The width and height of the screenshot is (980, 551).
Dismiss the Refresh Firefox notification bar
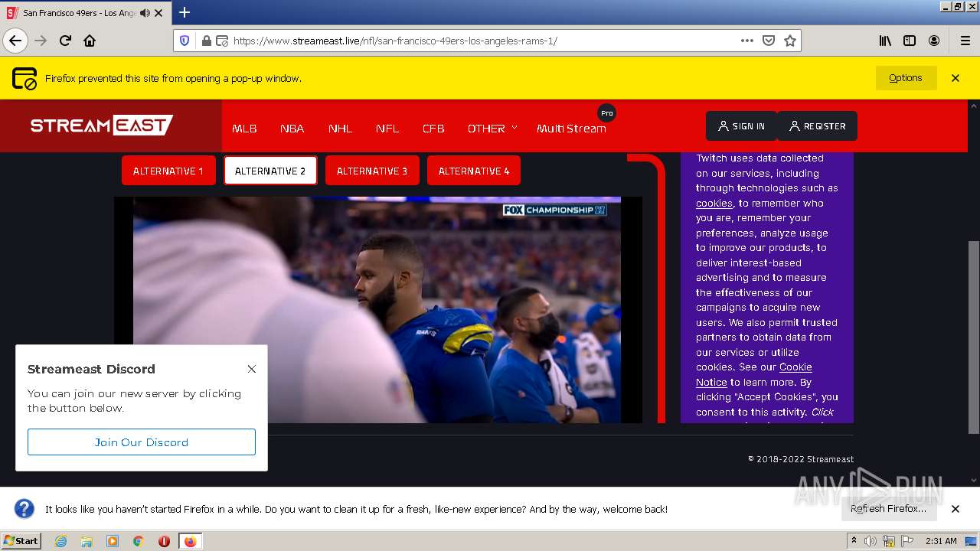tap(955, 509)
